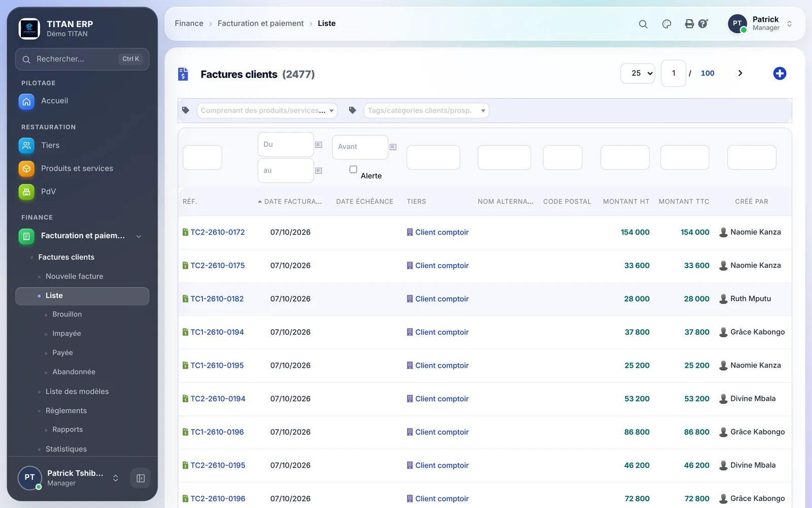This screenshot has height=508, width=812.
Task: Select Nouvelle facture in sidebar
Action: [75, 276]
